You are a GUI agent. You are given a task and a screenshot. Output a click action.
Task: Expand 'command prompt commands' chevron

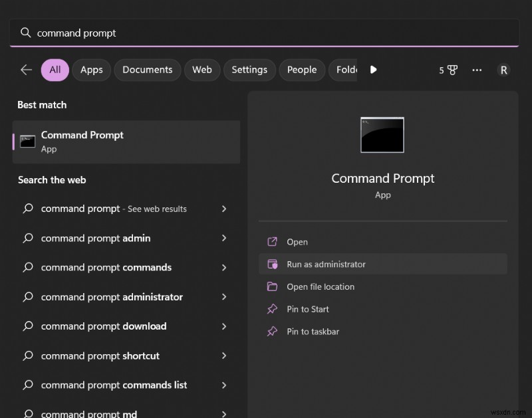point(224,267)
